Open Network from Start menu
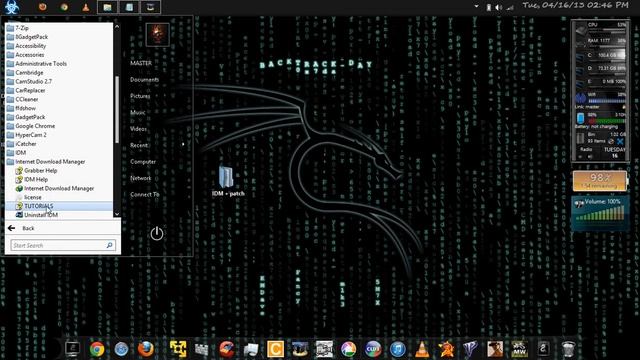 tap(140, 178)
